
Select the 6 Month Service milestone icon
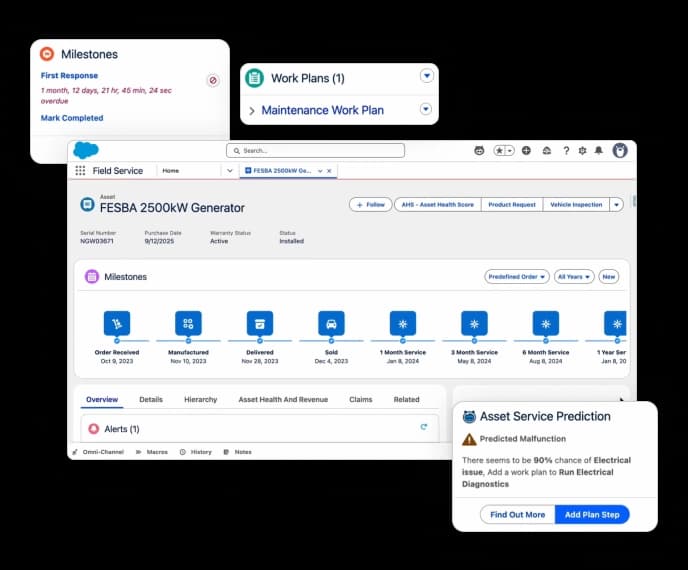click(546, 324)
